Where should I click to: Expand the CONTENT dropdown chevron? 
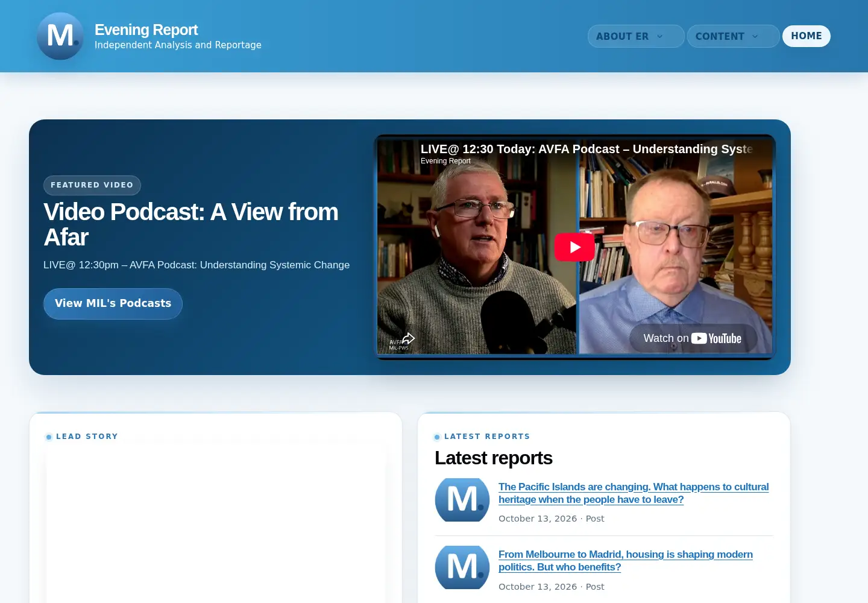click(x=755, y=36)
